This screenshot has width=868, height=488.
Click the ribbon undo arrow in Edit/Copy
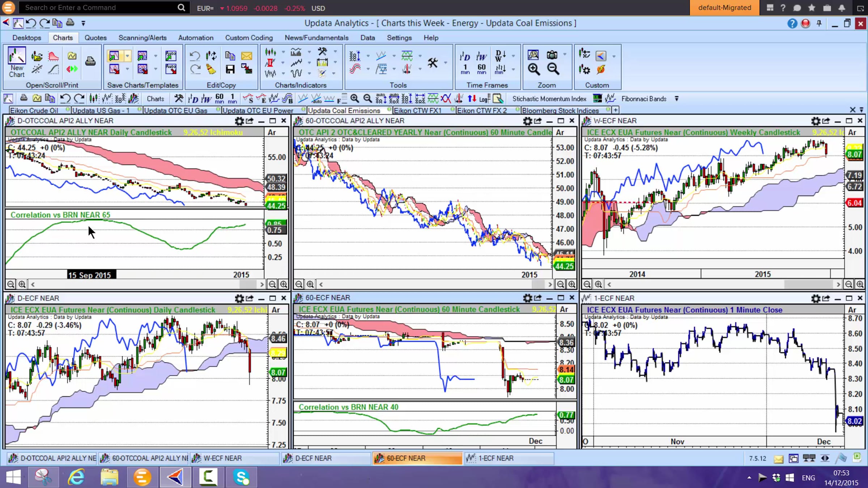click(195, 56)
